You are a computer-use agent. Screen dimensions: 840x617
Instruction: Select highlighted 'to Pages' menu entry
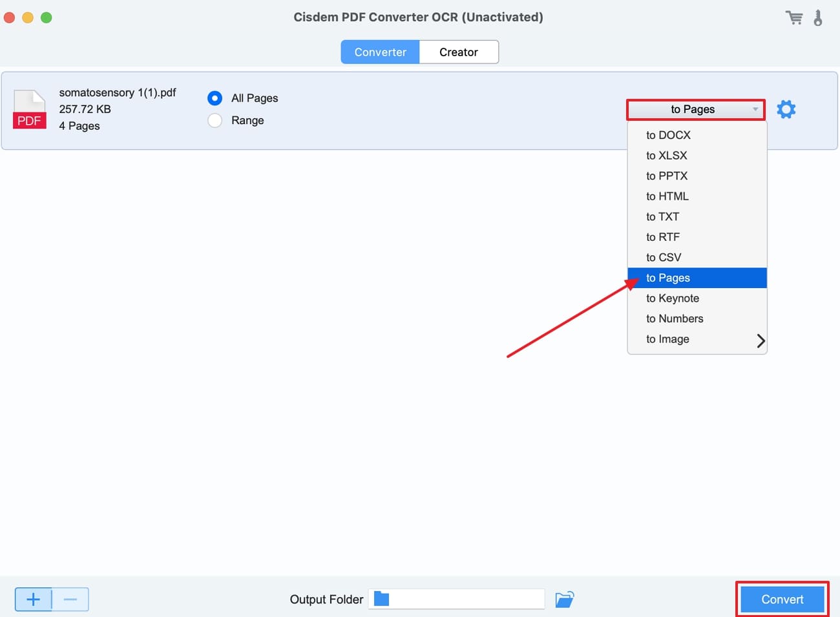point(697,278)
